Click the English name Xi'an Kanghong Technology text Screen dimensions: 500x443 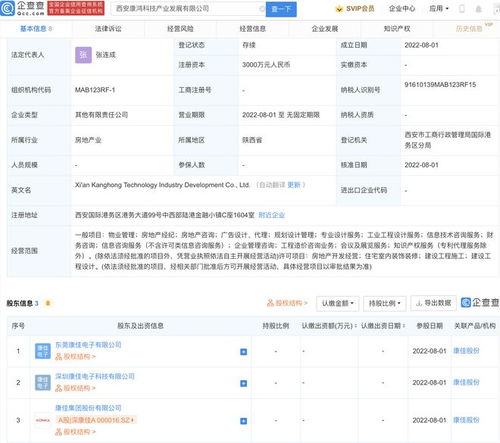pyautogui.click(x=162, y=185)
